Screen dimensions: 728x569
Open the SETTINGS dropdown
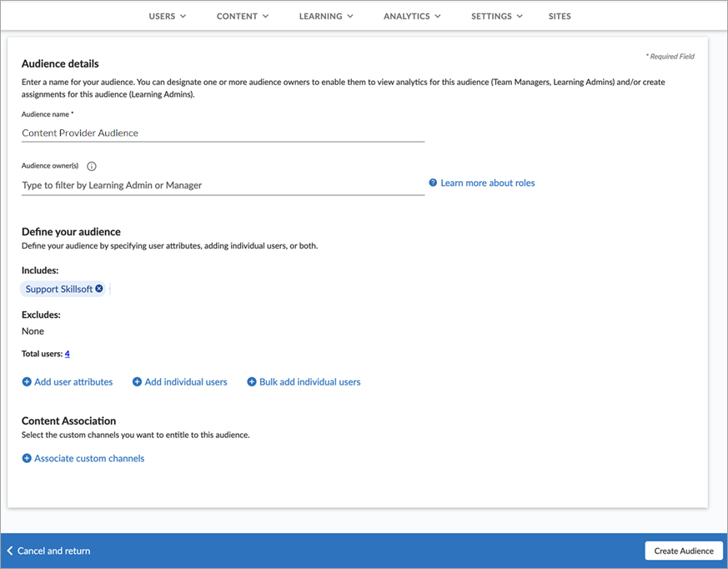(x=496, y=15)
